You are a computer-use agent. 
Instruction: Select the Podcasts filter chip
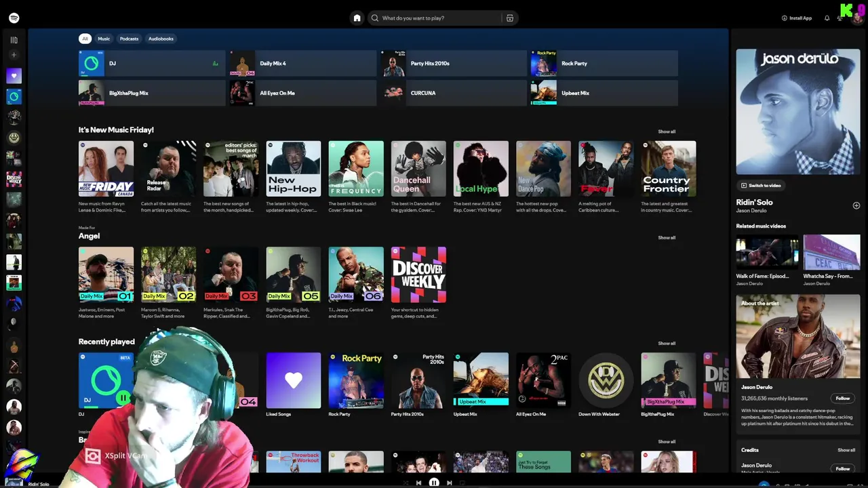129,39
